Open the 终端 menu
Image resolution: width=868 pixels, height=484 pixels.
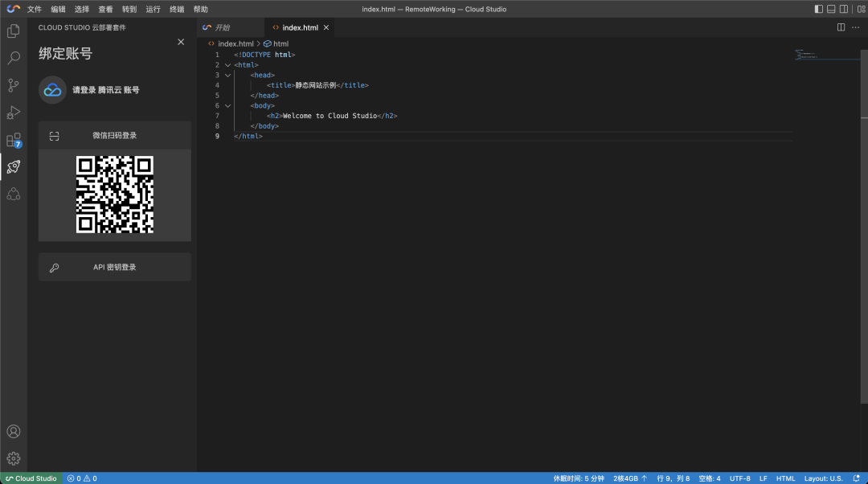pos(177,10)
